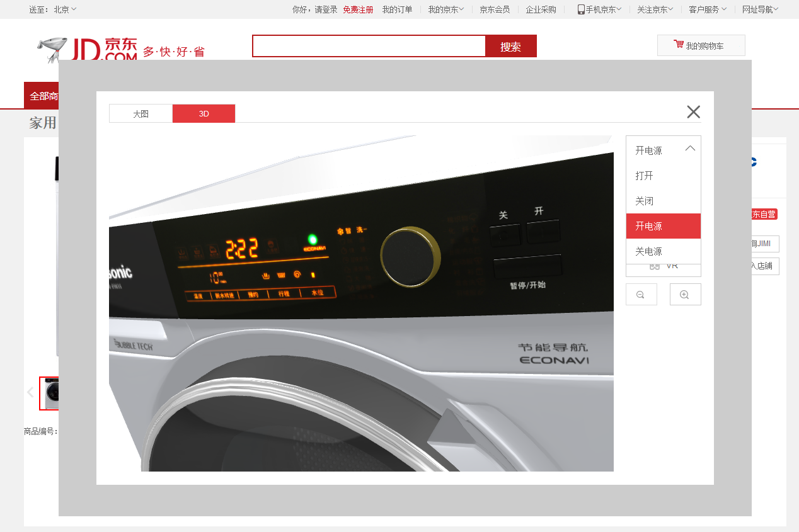Expand 手机京东 dropdown
Screen dimensions: 799x532
(x=604, y=9)
